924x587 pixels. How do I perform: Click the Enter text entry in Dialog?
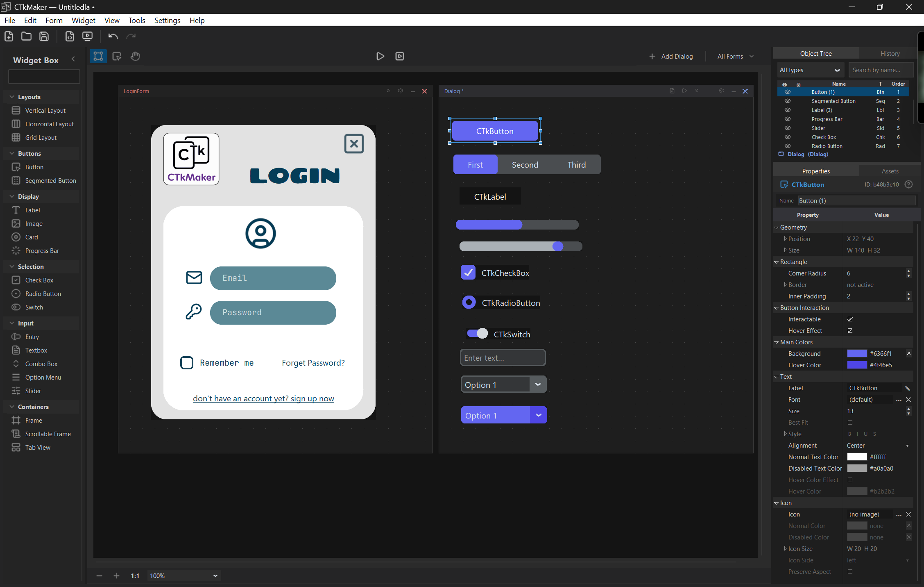(x=503, y=358)
